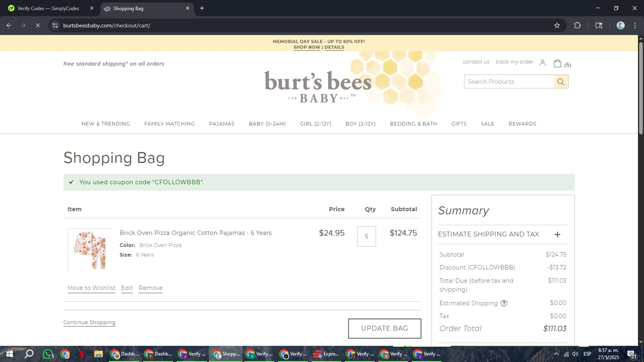The width and height of the screenshot is (644, 362).
Task: Open Netflix from the taskbar
Action: (x=82, y=354)
